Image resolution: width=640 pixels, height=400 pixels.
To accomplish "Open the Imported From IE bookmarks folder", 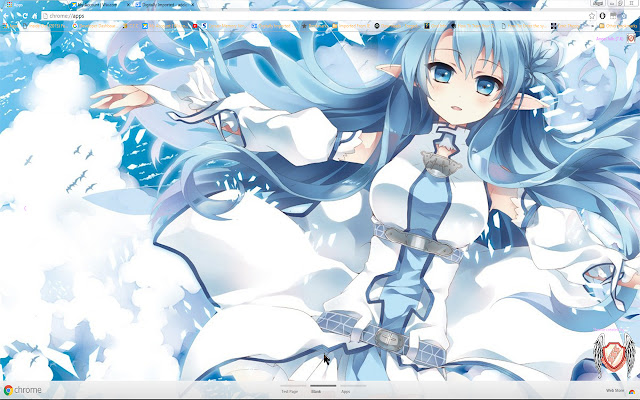I will pyautogui.click(x=351, y=26).
